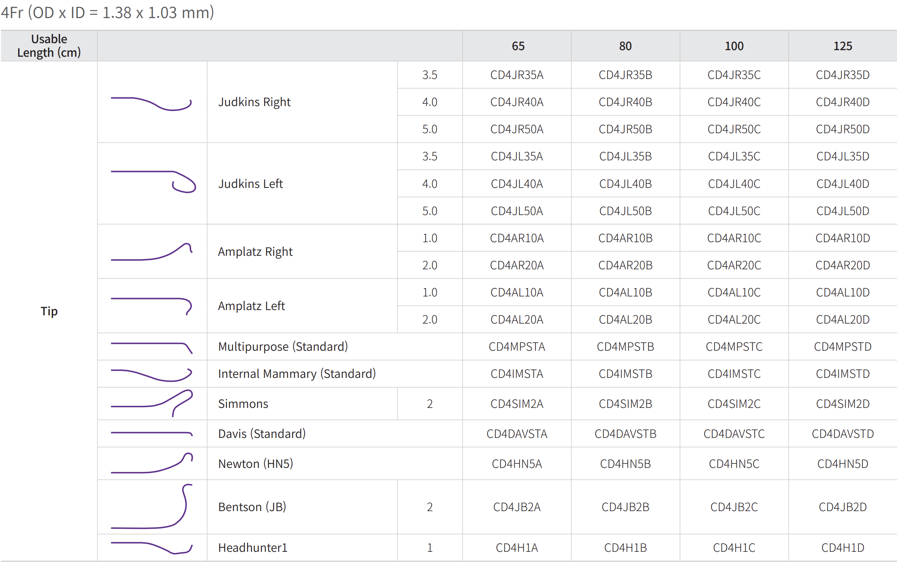897x588 pixels.
Task: Click the Judkins Left 5.0 size cell
Action: pyautogui.click(x=430, y=211)
